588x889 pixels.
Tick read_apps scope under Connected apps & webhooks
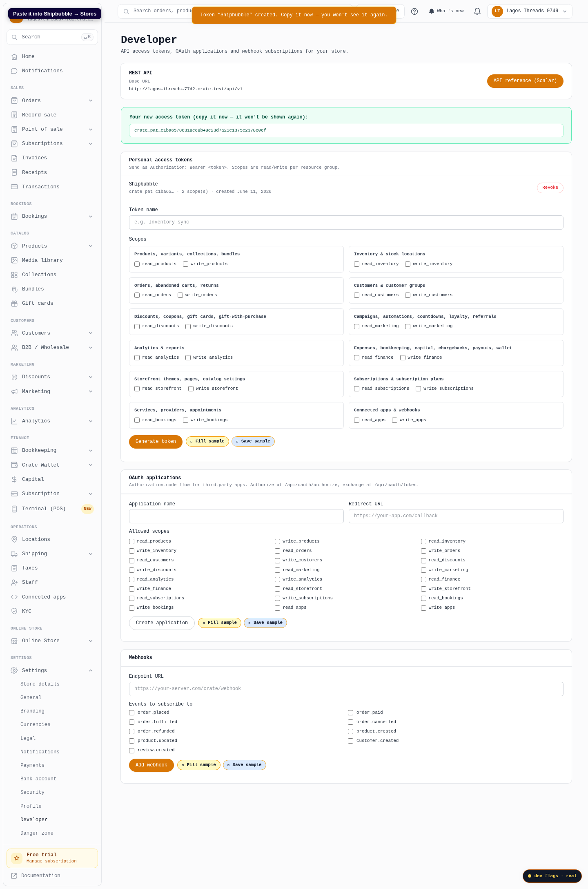click(357, 420)
